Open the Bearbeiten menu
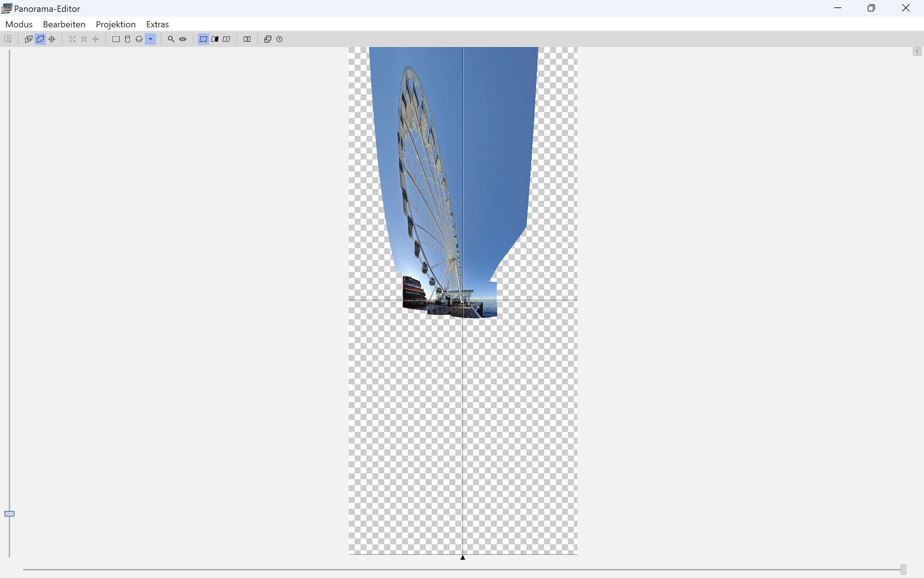The height and width of the screenshot is (578, 924). click(64, 24)
